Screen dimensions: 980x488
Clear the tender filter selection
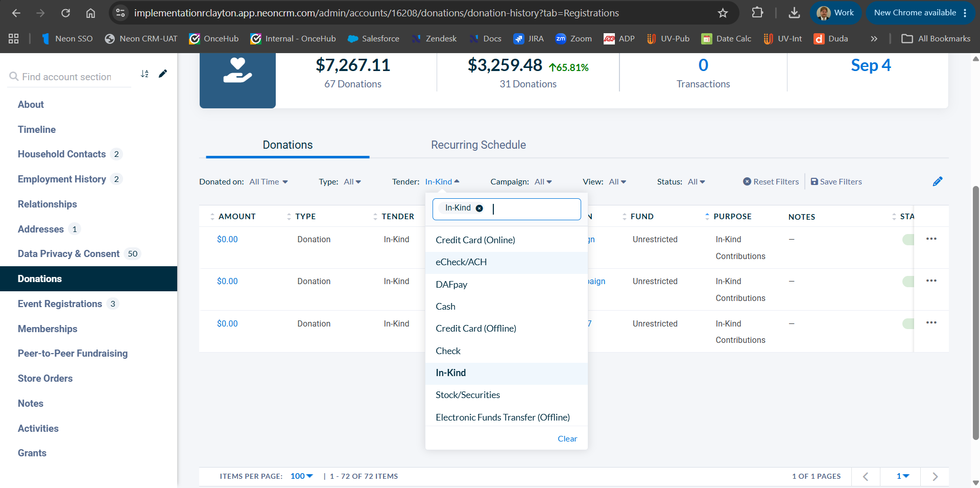pyautogui.click(x=567, y=439)
